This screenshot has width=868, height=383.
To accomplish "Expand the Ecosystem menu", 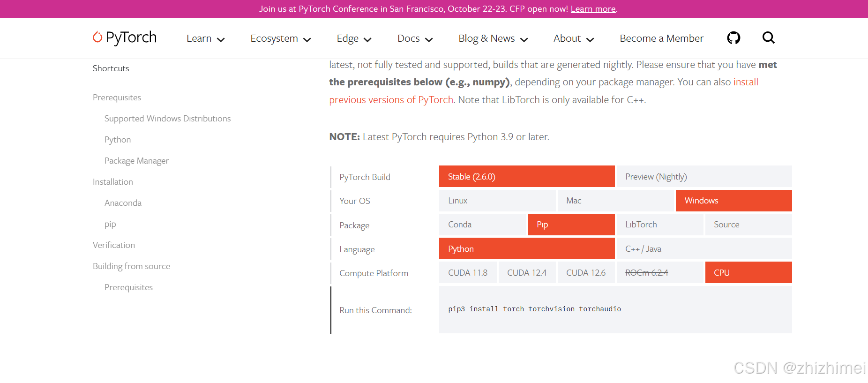I will click(280, 38).
